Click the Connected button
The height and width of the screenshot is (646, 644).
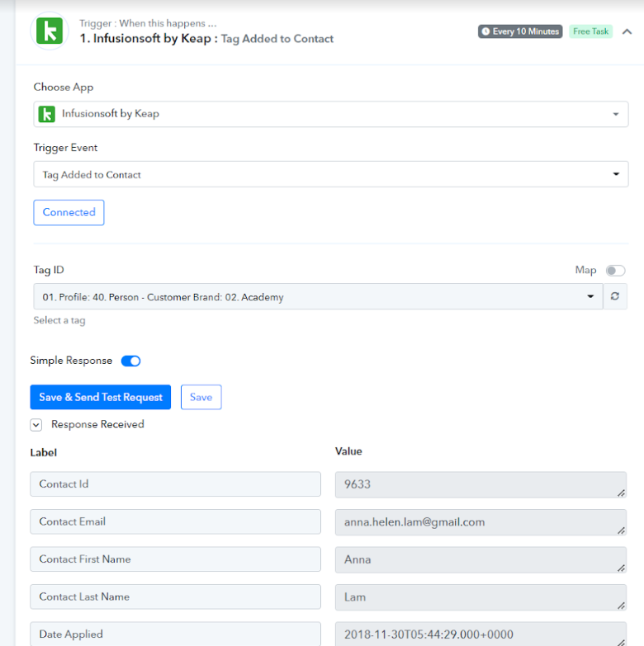[69, 213]
